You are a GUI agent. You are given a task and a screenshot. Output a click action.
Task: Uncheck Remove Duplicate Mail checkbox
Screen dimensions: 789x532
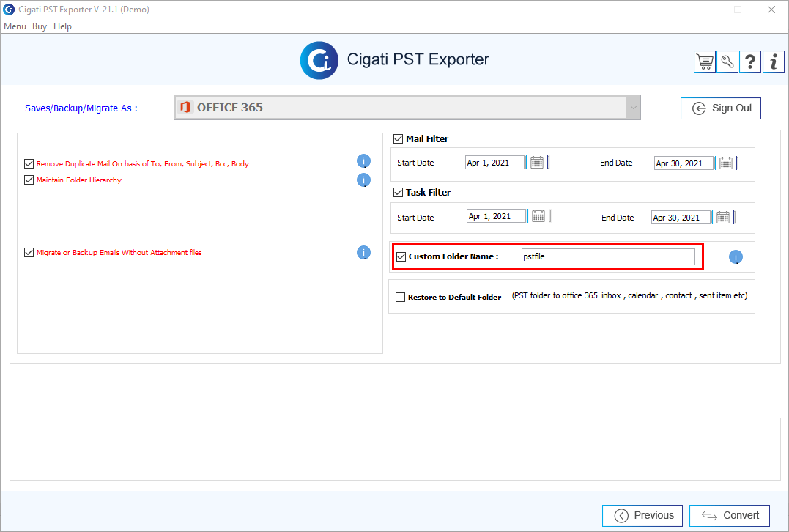pyautogui.click(x=29, y=163)
